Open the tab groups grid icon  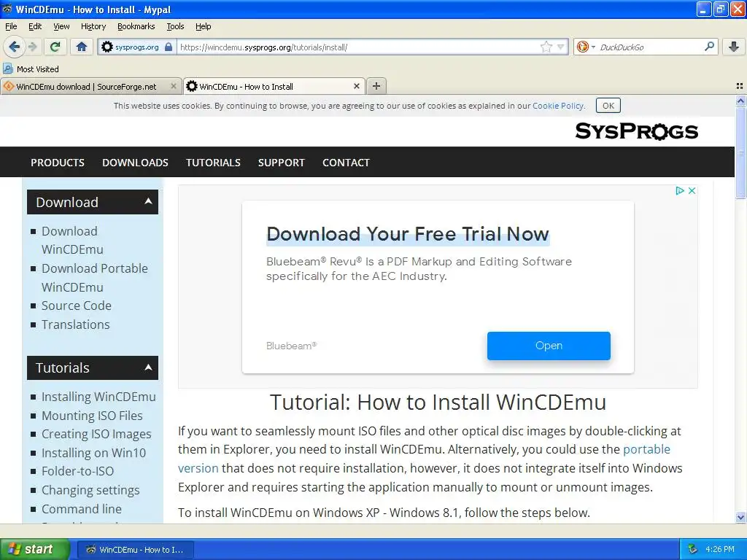740,86
